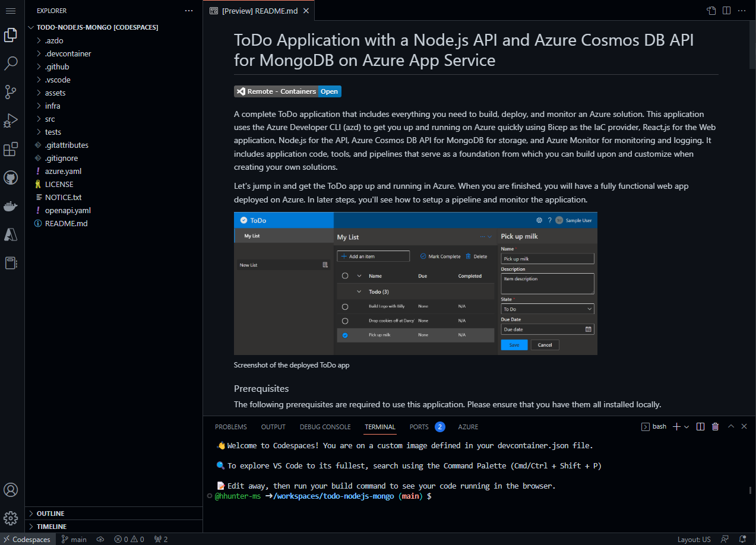Kill the active terminal with the trash icon
The width and height of the screenshot is (756, 545).
[715, 426]
